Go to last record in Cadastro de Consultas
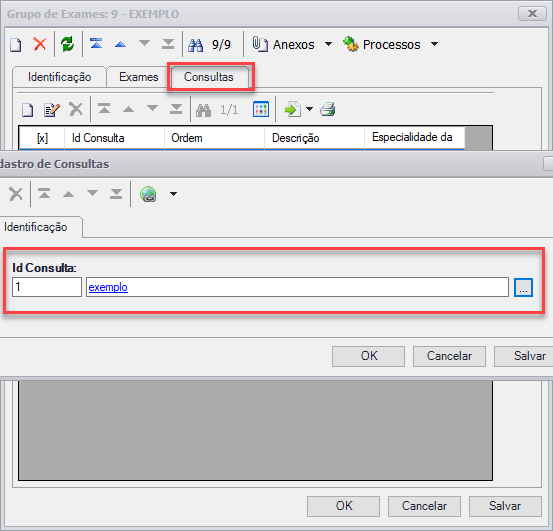This screenshot has height=531, width=553. 116,194
